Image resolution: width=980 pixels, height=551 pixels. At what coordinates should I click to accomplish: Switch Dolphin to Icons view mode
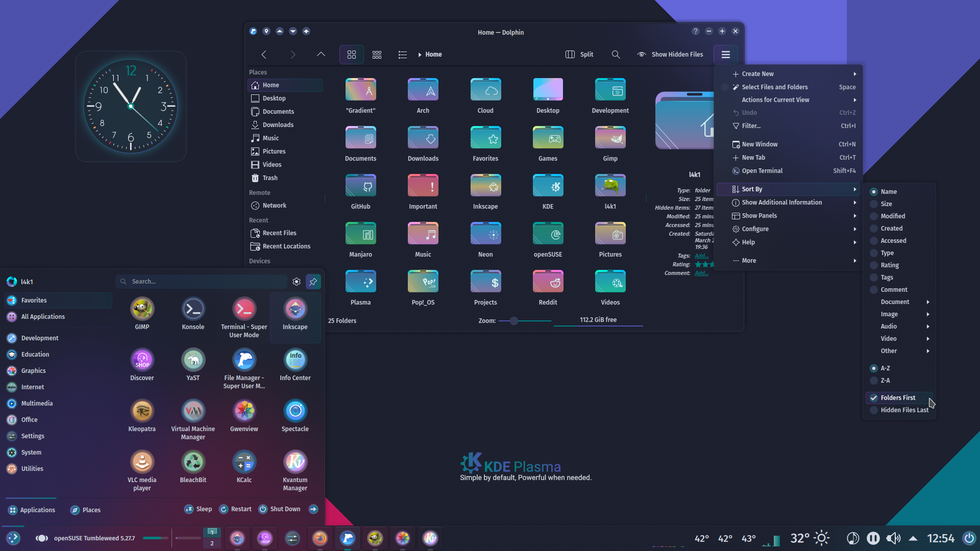(x=351, y=55)
